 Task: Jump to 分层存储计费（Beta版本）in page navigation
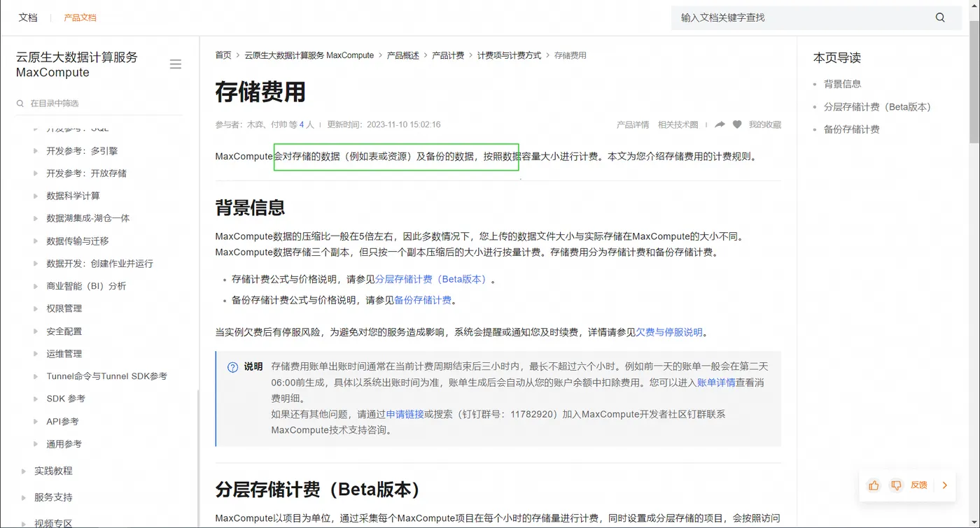pyautogui.click(x=878, y=107)
